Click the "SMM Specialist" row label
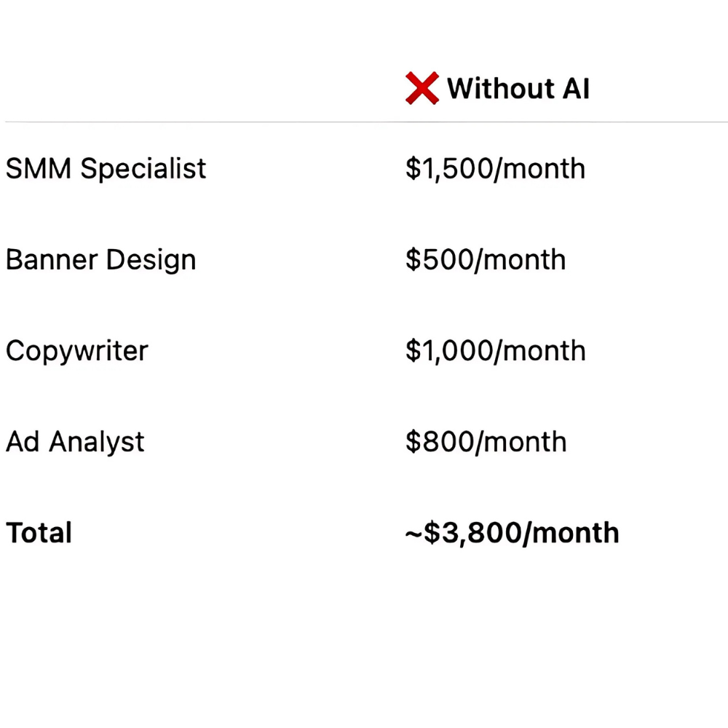Viewport: 728px width, 728px height. 106,169
